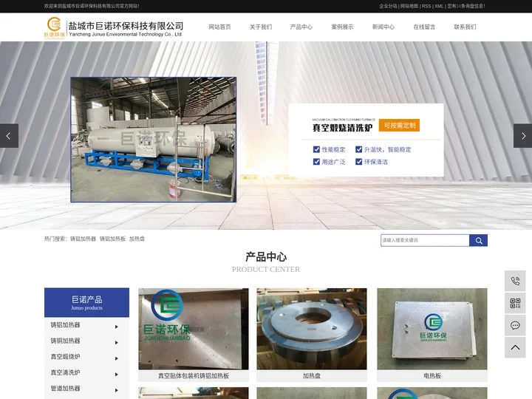Click RSS top link
The width and height of the screenshot is (532, 399).
[x=426, y=6]
